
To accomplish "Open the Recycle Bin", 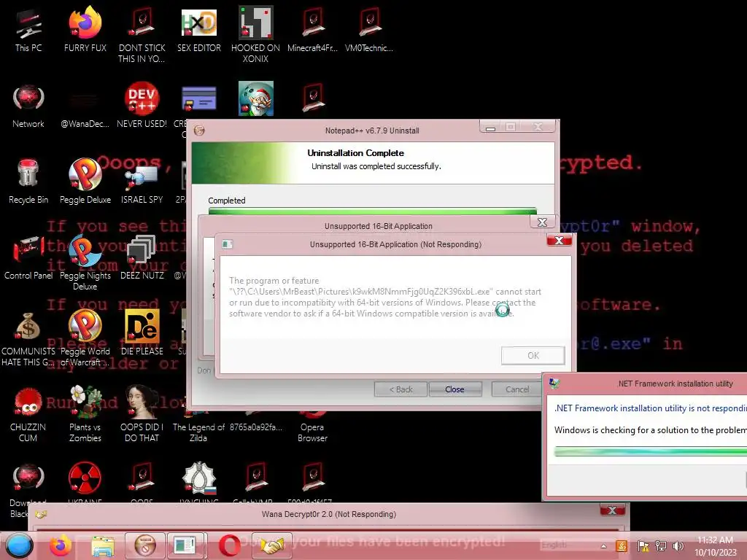I will 28,182.
